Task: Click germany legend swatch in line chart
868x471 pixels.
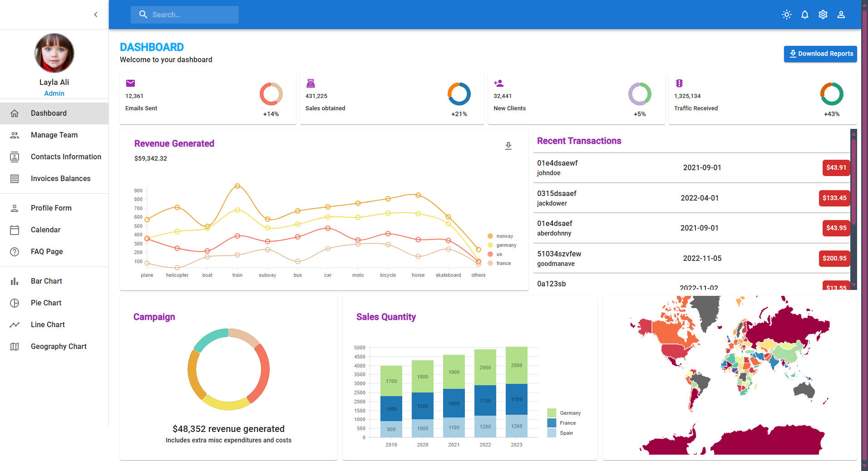Action: pyautogui.click(x=490, y=245)
